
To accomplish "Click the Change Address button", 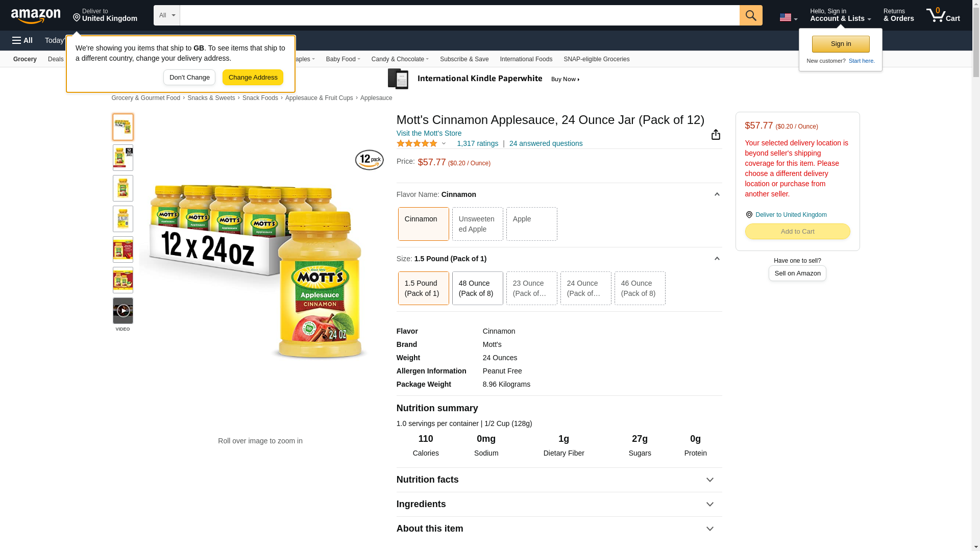I will click(253, 78).
